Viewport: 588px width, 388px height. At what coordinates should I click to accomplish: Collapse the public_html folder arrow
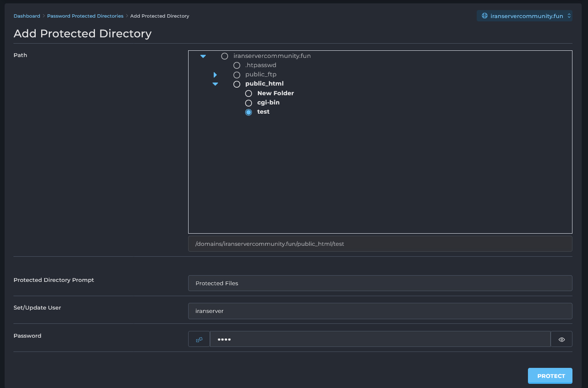pyautogui.click(x=215, y=84)
